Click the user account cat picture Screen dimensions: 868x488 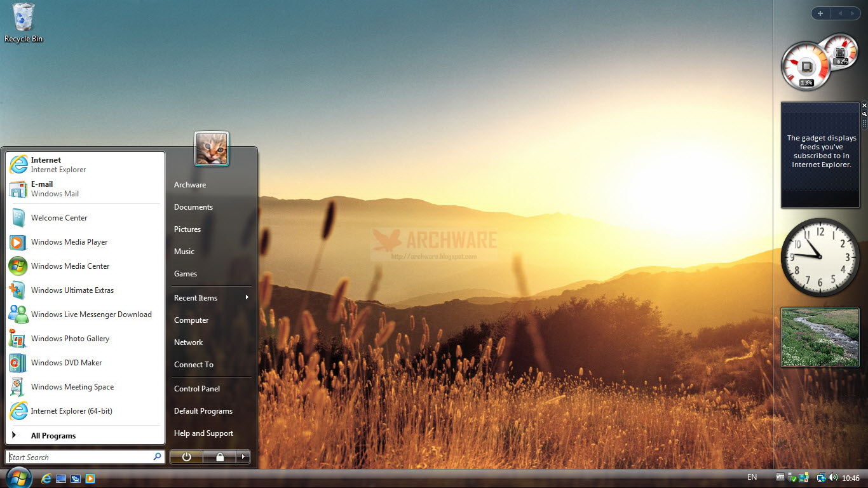pyautogui.click(x=212, y=149)
